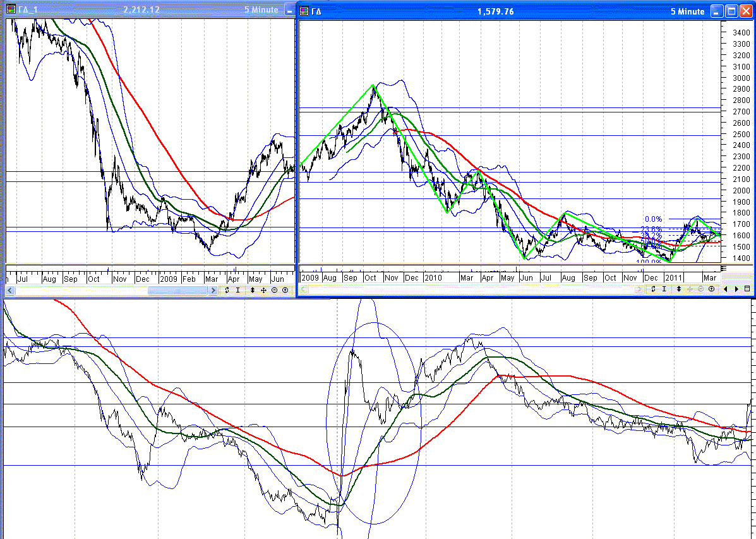Click the vertical scale arrows icon in ΓΔ_1
Image resolution: width=756 pixels, height=539 pixels.
point(253,290)
